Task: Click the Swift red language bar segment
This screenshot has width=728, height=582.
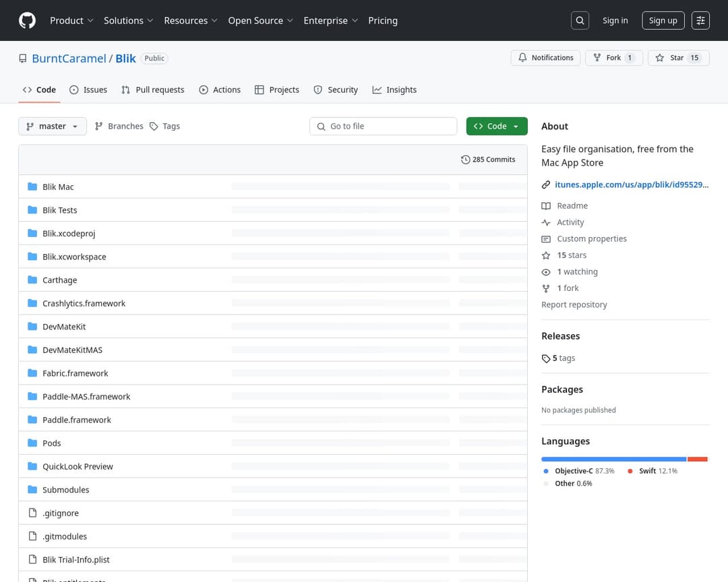Action: 698,459
